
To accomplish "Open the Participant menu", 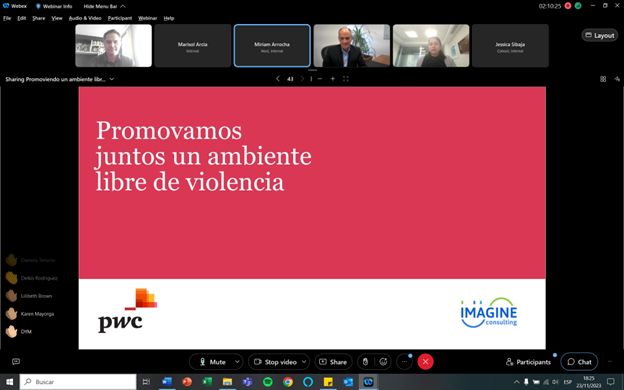I will [x=120, y=18].
